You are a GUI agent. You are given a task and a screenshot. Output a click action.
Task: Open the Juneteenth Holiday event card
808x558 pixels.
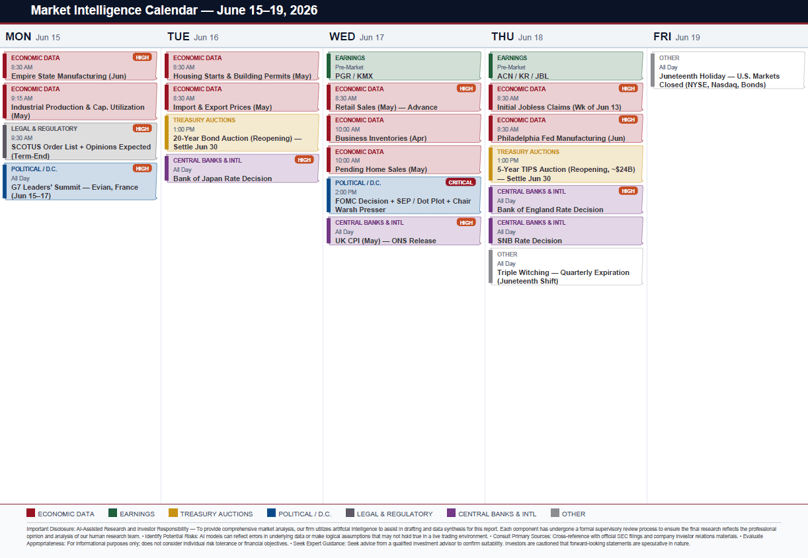[728, 71]
